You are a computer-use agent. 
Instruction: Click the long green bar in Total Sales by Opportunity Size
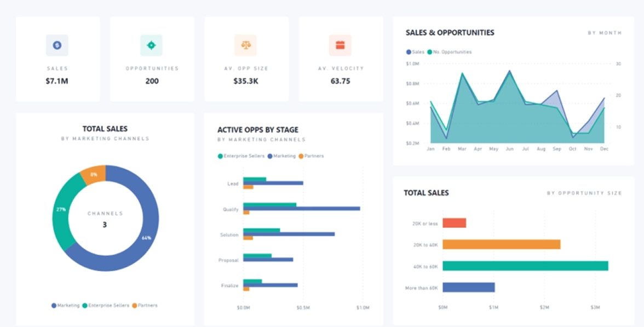tap(525, 266)
